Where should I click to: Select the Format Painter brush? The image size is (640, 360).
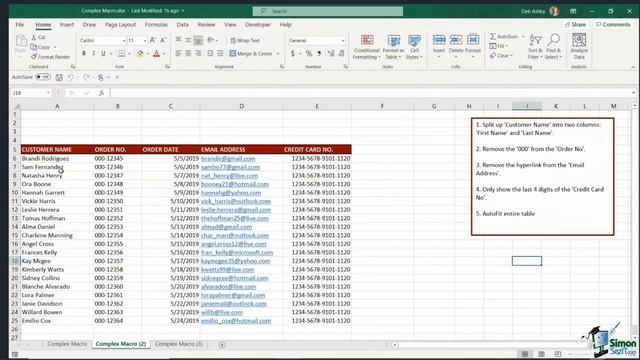tap(34, 57)
